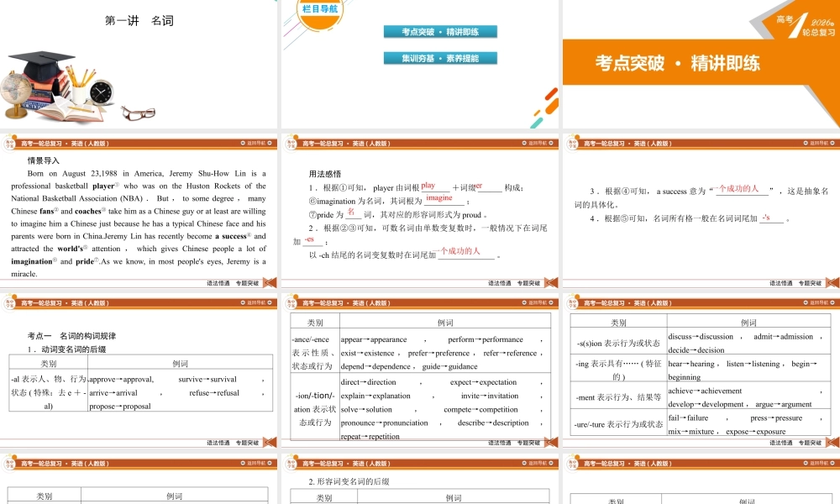Click the 情景导入 heading
Viewport: 840px width, 504px height.
44,160
